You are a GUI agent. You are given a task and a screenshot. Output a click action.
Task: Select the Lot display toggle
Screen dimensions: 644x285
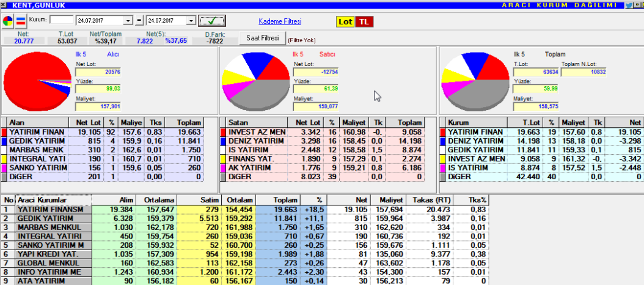(345, 22)
